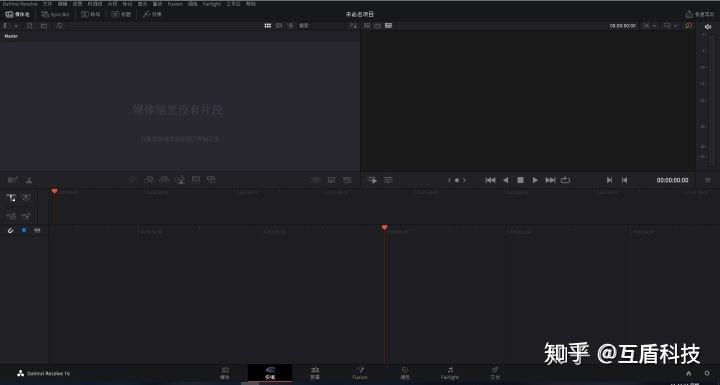
Task: Click the Fast Review icon
Action: pyautogui.click(x=372, y=180)
